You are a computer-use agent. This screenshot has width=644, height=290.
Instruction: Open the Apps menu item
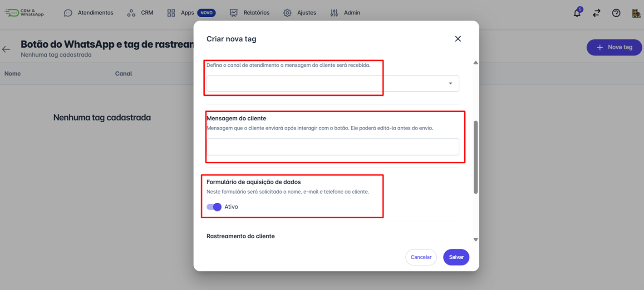point(187,13)
